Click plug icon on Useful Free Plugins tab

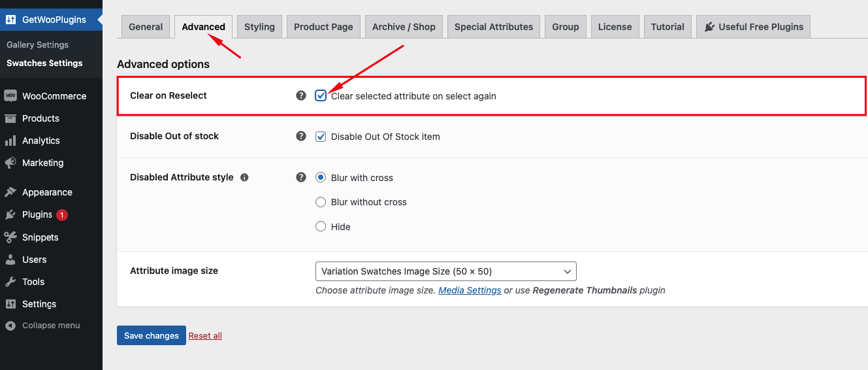[709, 27]
